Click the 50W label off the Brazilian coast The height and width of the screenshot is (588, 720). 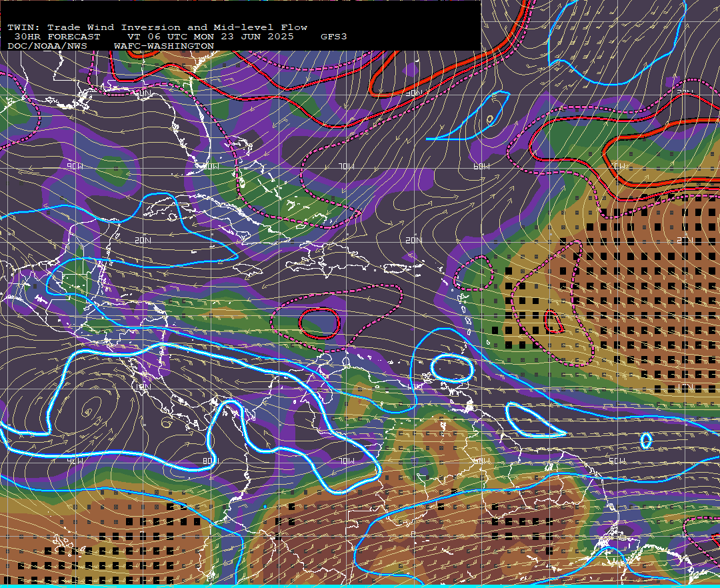[617, 461]
